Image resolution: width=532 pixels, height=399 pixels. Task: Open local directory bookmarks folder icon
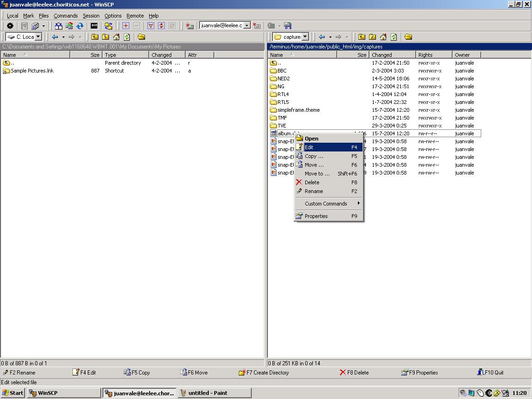141,37
